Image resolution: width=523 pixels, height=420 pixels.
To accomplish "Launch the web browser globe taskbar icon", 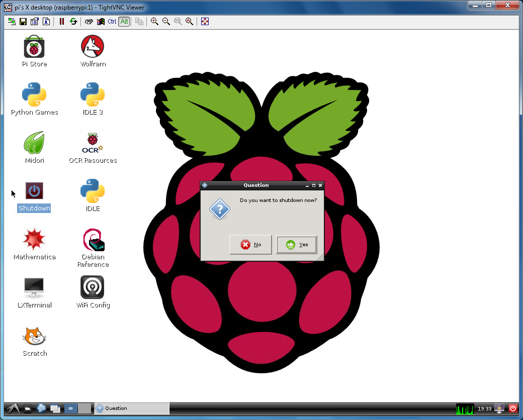I will click(41, 408).
